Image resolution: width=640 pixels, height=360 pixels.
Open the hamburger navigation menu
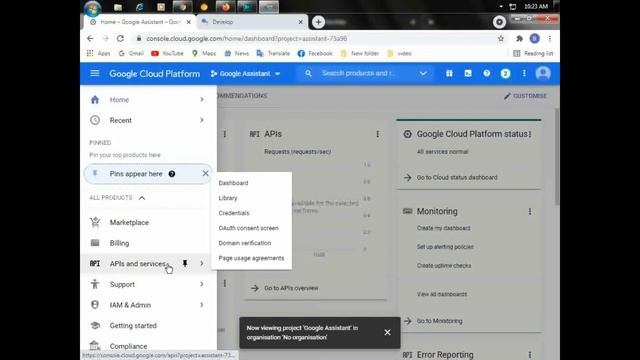(x=95, y=73)
